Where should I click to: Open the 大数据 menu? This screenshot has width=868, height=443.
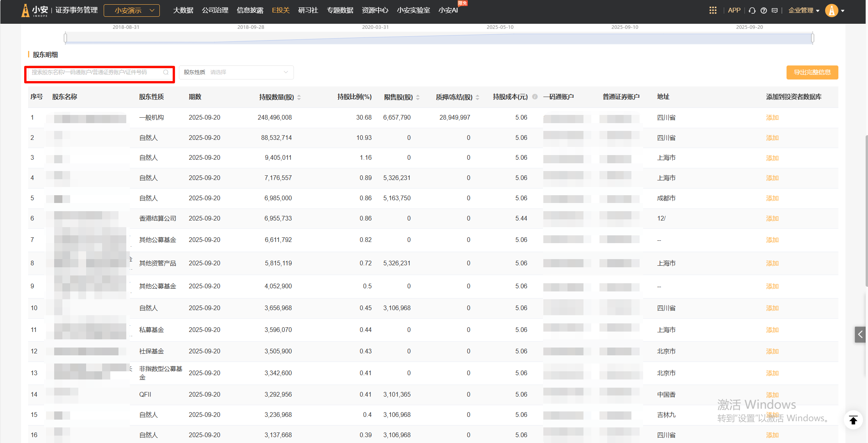[183, 10]
